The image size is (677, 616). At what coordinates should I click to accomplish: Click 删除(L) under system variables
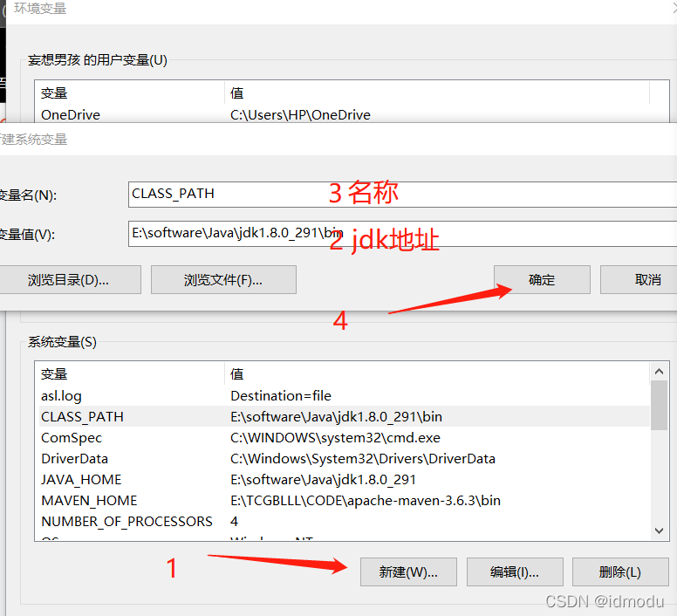[x=620, y=572]
